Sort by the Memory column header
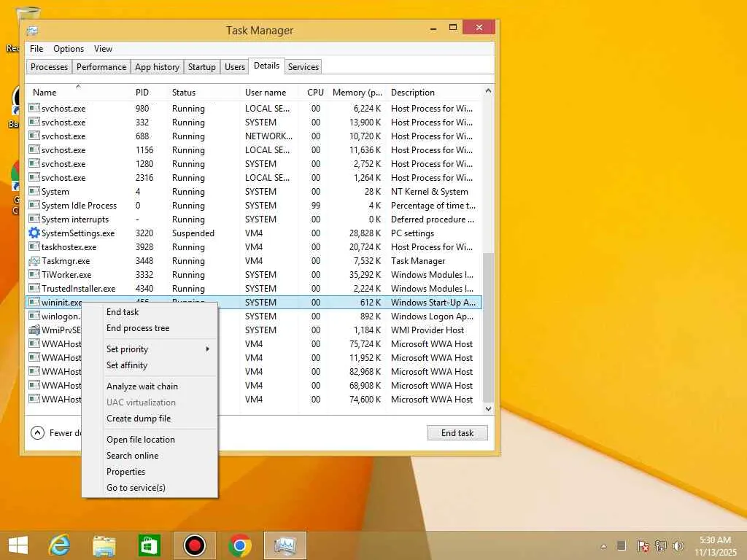The image size is (747, 560). (357, 93)
